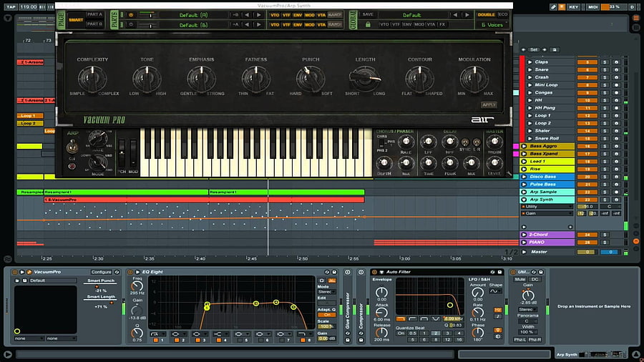The height and width of the screenshot is (362, 644).
Task: Turn on headphone audition mode in EQ Eight
Action: coord(321,280)
